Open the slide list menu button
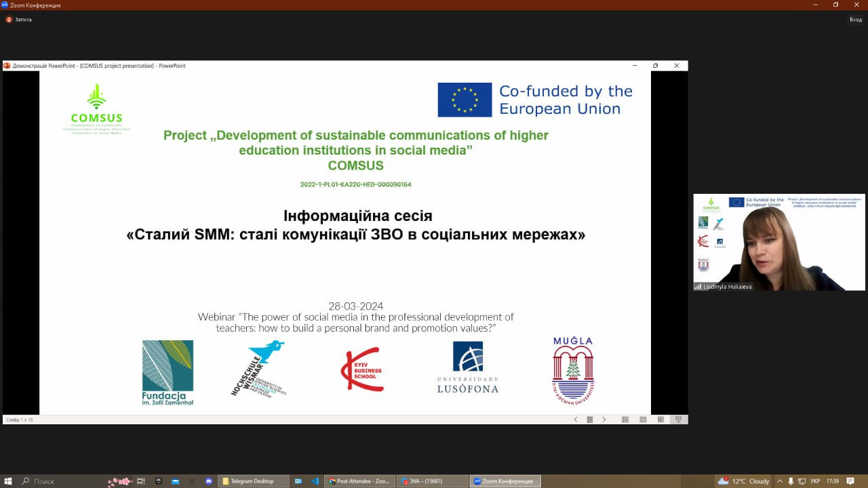The image size is (868, 488). [590, 420]
